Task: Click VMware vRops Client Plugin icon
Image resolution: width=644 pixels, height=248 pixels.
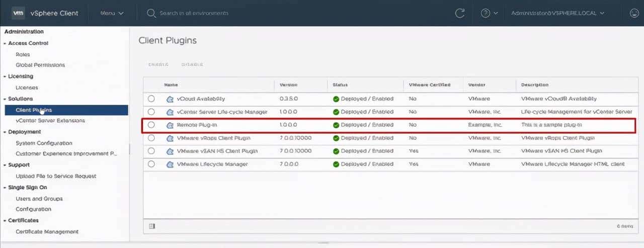Action: [x=170, y=138]
